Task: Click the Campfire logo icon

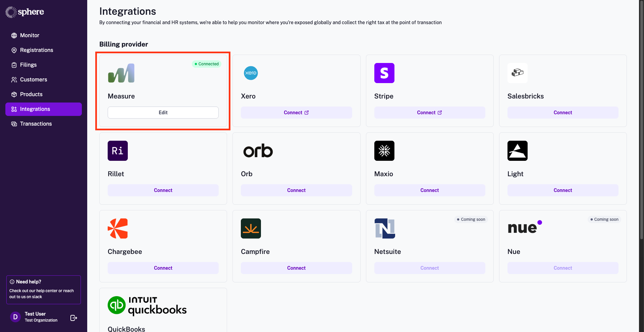Action: point(251,228)
